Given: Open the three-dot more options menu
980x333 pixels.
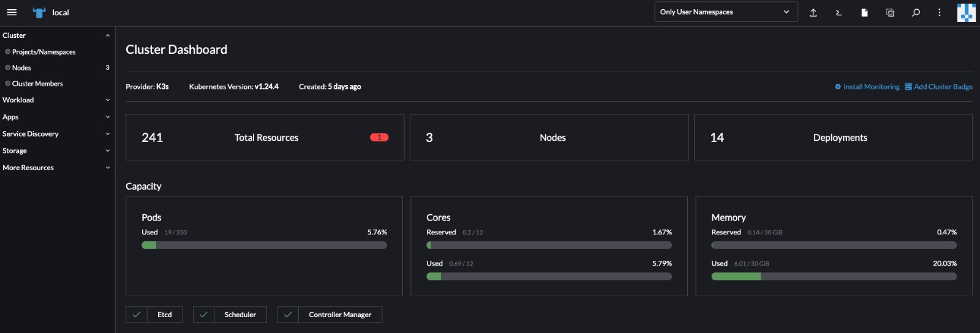Looking at the screenshot, I should coord(939,12).
